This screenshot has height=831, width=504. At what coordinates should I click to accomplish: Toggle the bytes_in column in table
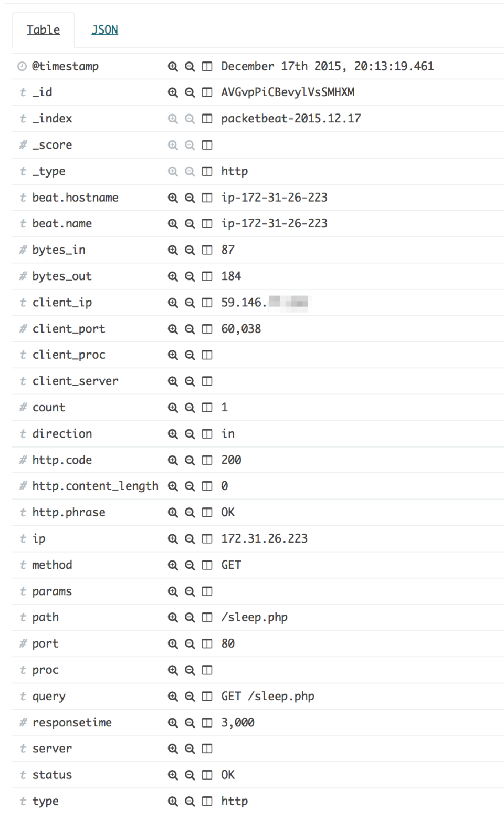207,250
